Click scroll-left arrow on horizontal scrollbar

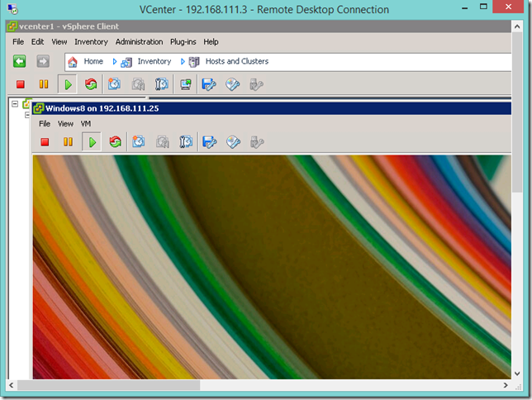[x=12, y=385]
